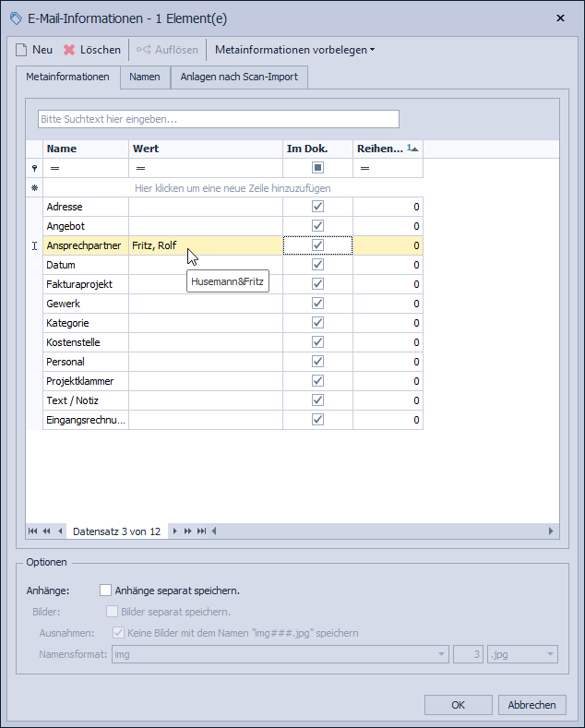Screen dimensions: 585x728
Task: Go to the previous record arrow
Action: tap(61, 531)
